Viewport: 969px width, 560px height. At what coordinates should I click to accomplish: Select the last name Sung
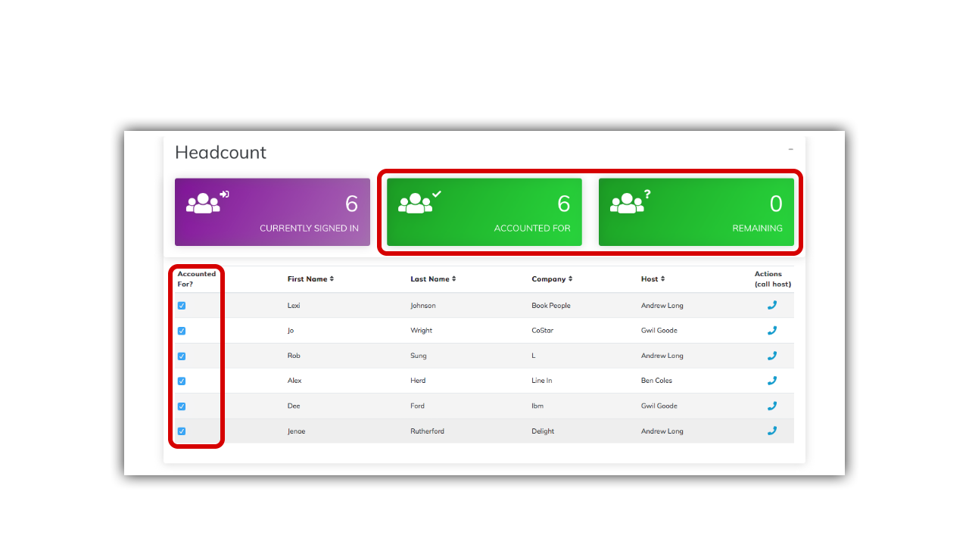point(419,356)
